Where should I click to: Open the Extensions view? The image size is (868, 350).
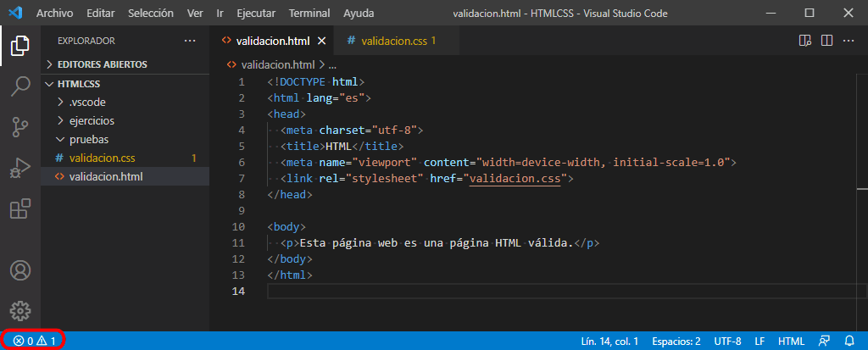pyautogui.click(x=20, y=208)
